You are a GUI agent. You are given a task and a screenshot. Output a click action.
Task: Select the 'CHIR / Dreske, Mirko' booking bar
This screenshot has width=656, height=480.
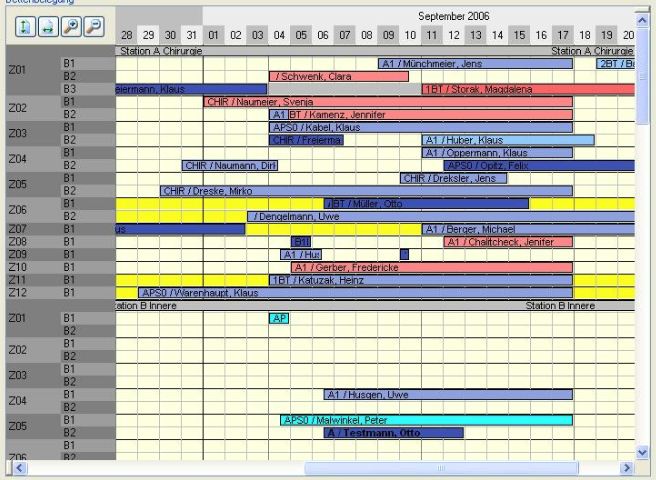point(366,191)
